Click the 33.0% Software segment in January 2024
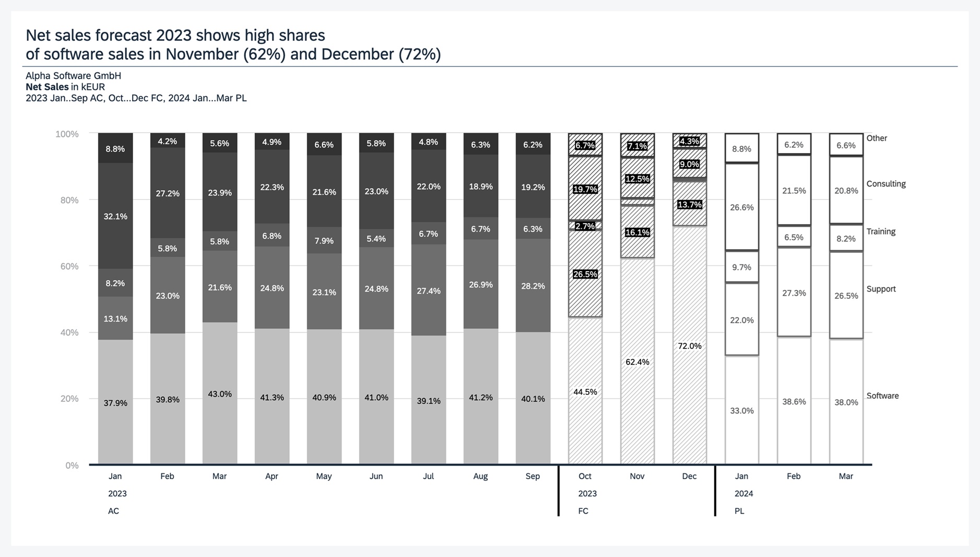980x557 pixels. [741, 410]
